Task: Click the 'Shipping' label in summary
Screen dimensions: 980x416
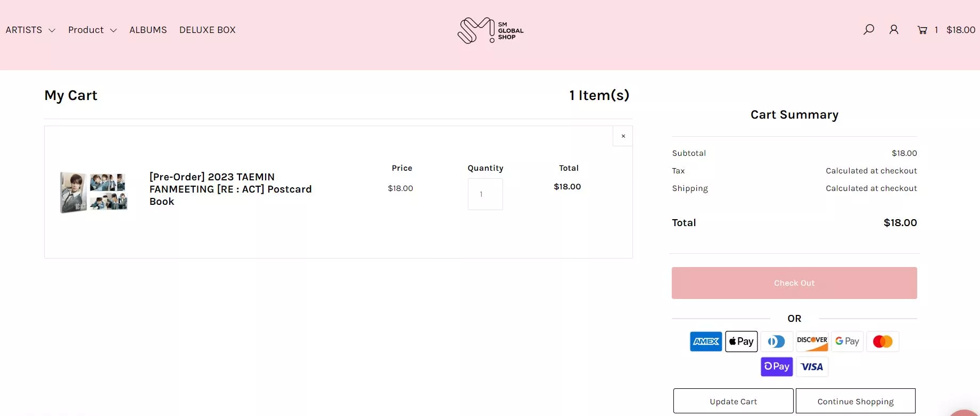Action: (x=690, y=188)
